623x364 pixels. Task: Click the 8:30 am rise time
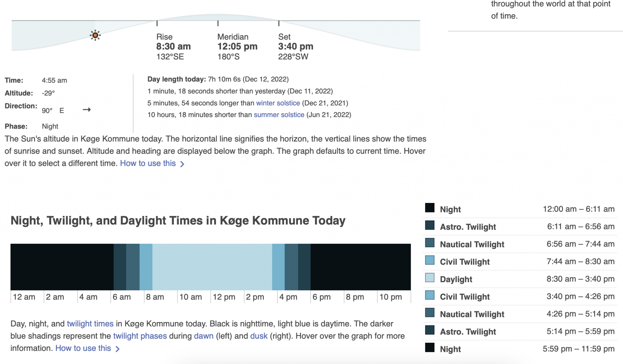[173, 46]
